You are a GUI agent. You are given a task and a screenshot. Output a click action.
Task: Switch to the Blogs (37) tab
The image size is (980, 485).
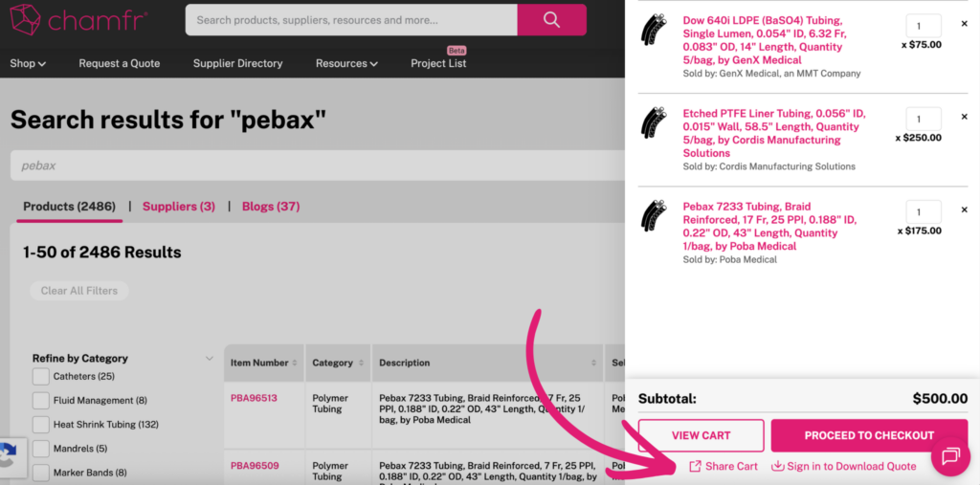[x=271, y=207]
